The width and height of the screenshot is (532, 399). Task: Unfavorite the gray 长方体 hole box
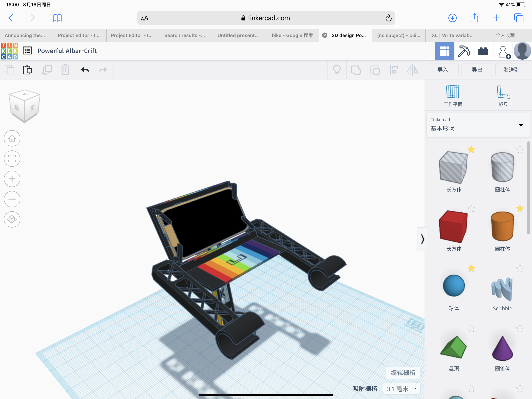[471, 149]
